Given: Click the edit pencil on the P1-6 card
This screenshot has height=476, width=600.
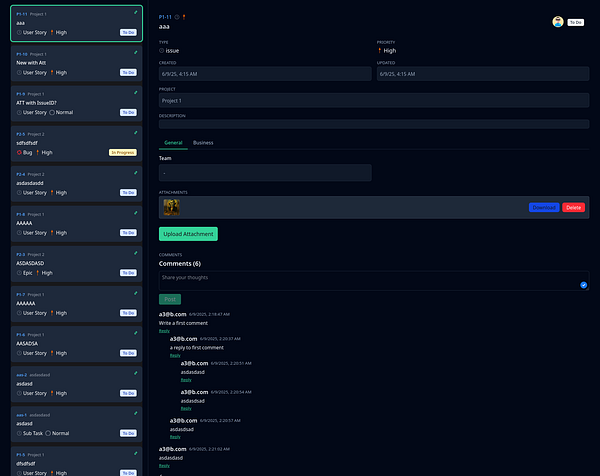Looking at the screenshot, I should click(135, 333).
